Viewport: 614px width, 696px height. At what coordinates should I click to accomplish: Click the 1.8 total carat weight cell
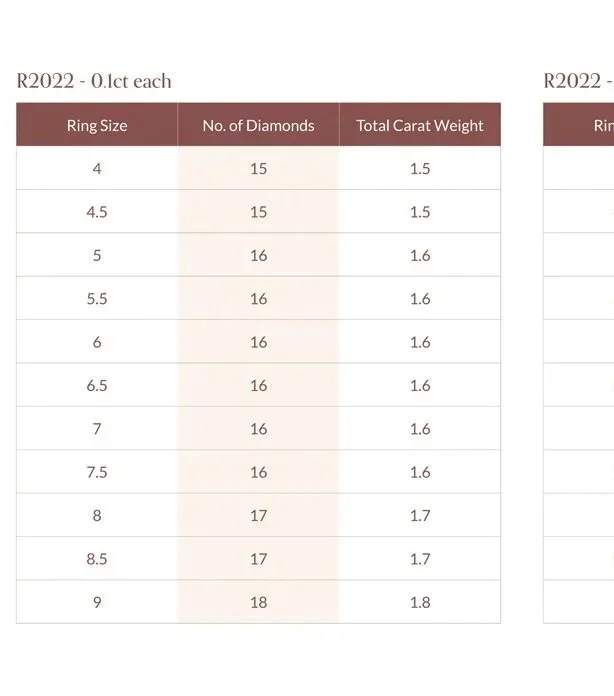[x=420, y=602]
